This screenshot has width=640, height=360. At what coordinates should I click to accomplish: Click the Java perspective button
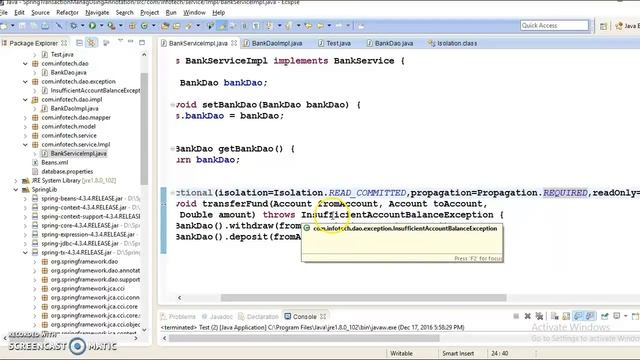pos(627,26)
